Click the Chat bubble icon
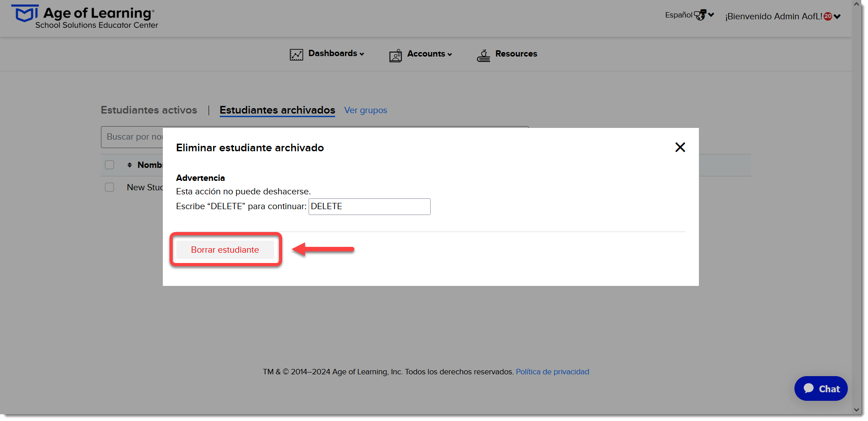 809,388
